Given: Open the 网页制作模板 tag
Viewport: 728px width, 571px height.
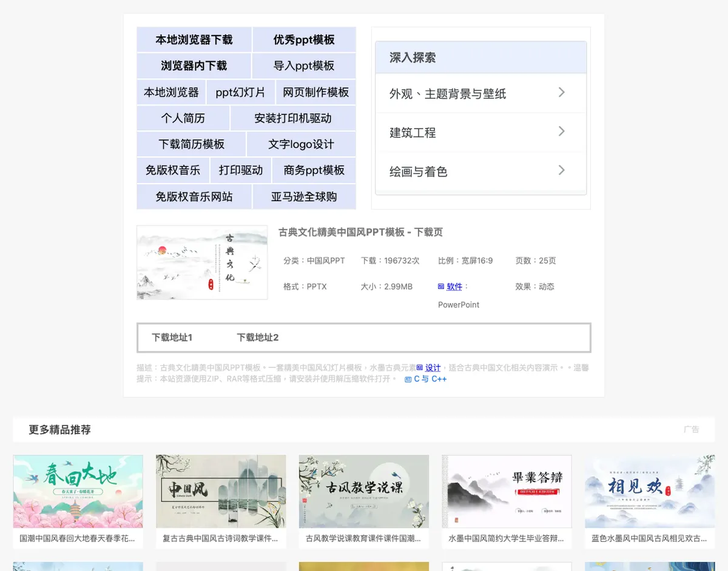Looking at the screenshot, I should [316, 92].
